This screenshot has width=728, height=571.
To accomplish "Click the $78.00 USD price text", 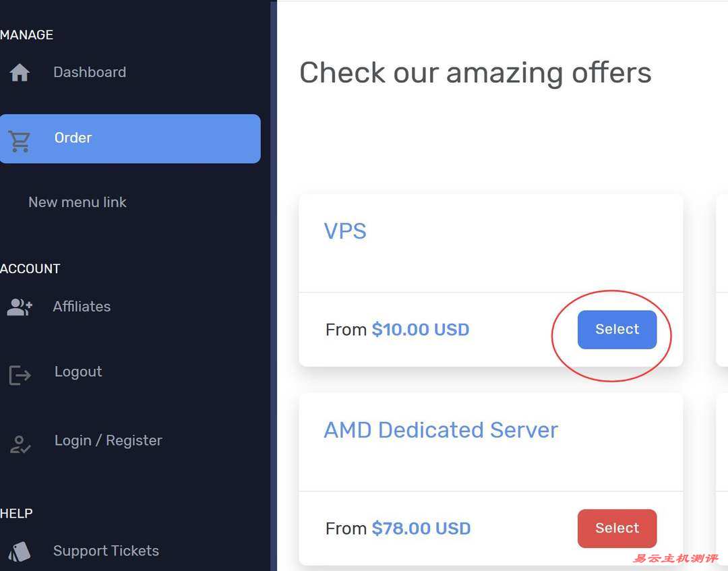I will point(421,529).
